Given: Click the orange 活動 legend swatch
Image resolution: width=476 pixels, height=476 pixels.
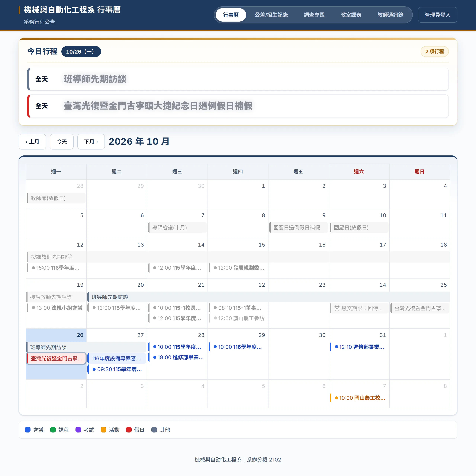Looking at the screenshot, I should (104, 430).
